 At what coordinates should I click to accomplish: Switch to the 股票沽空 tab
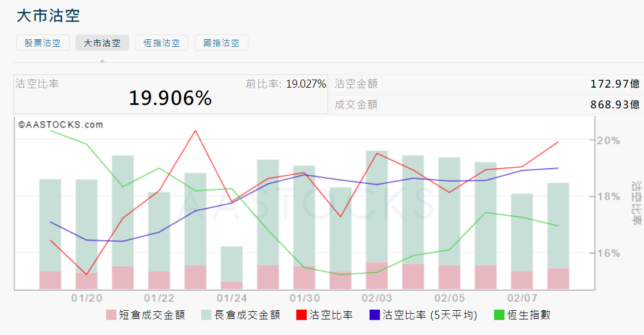click(43, 43)
